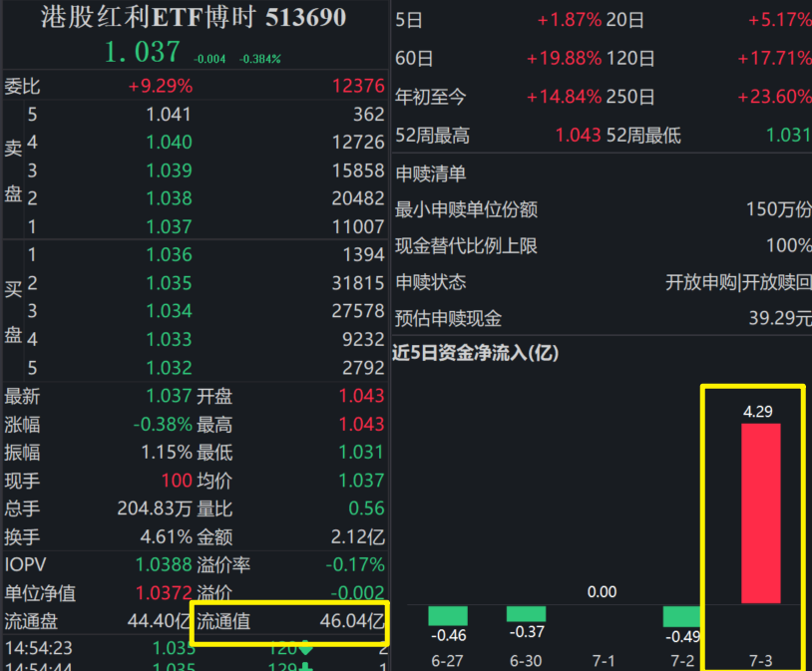
Task: Select sell level 3 price 1.039
Action: 169,170
